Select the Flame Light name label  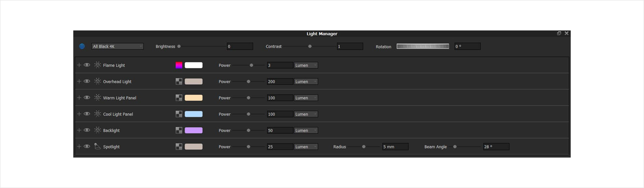pyautogui.click(x=114, y=65)
